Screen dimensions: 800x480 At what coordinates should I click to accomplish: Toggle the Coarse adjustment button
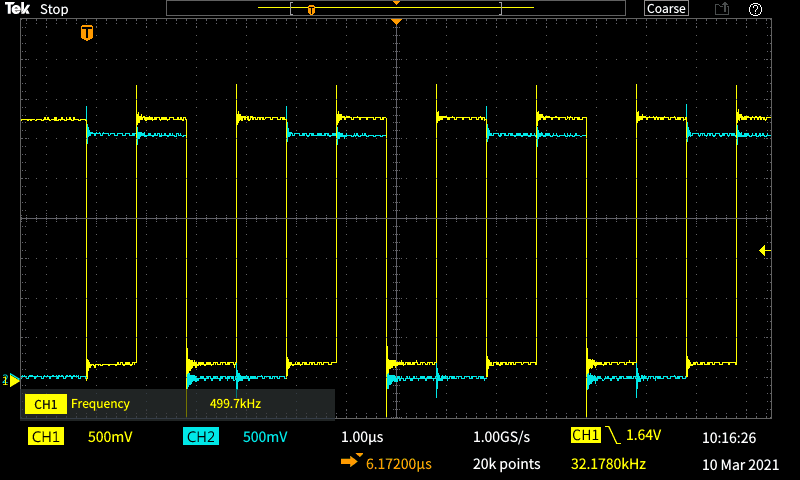point(666,9)
